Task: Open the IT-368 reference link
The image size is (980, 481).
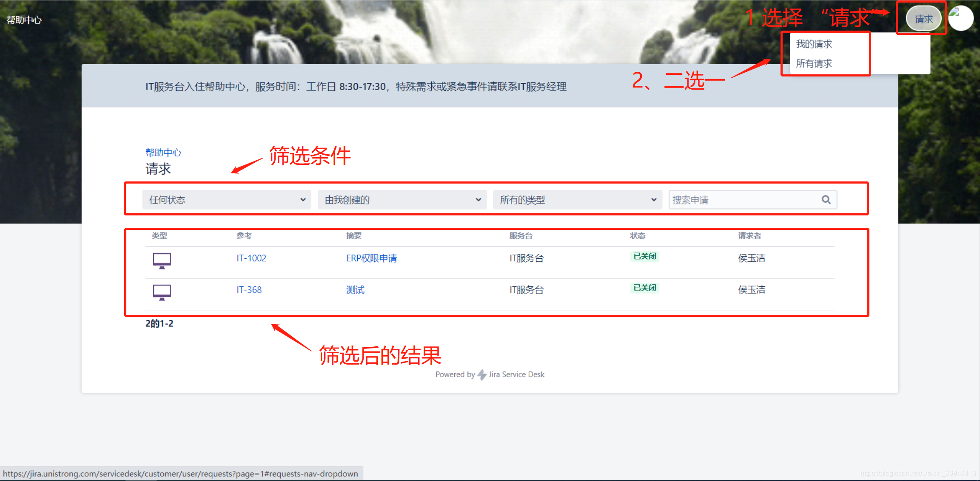Action: click(x=249, y=290)
